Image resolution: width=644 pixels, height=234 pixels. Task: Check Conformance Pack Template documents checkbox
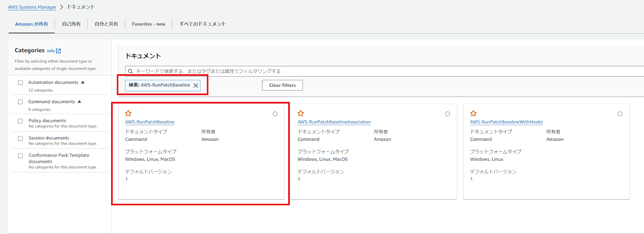(x=20, y=156)
